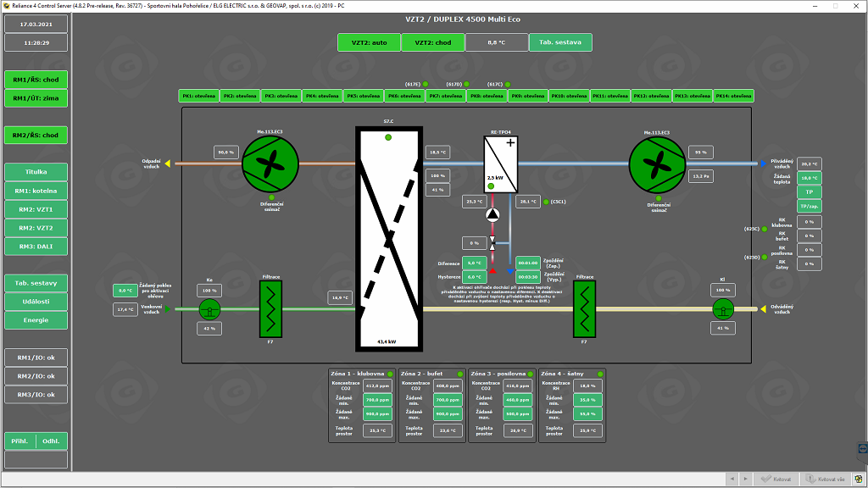Toggle the TP/zap. button

[x=809, y=207]
